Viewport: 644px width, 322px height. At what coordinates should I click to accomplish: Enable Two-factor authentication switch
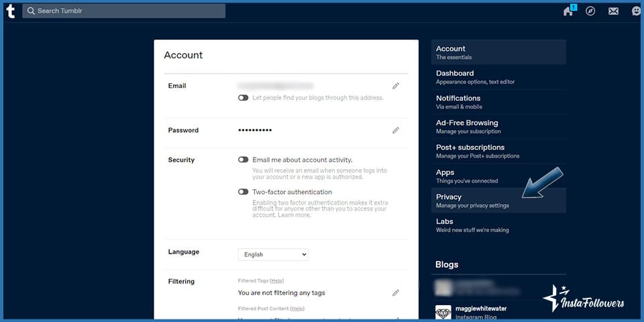[x=243, y=192]
